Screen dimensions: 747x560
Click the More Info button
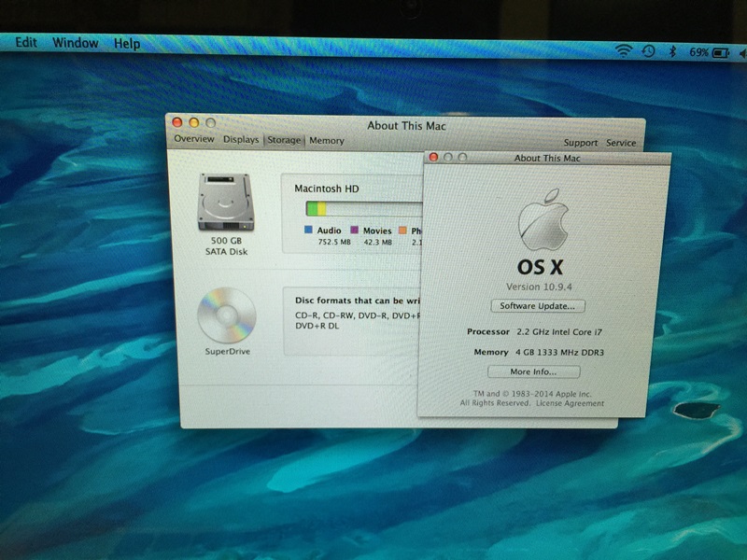pyautogui.click(x=533, y=371)
